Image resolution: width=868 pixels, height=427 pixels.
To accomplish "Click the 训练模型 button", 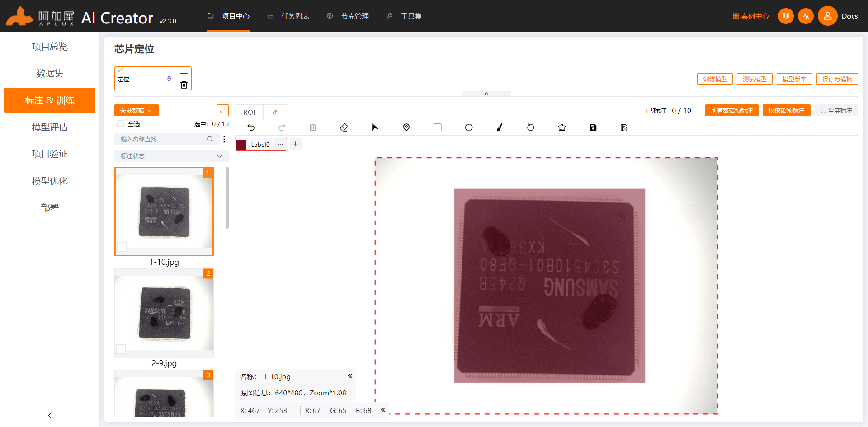I will click(x=715, y=79).
